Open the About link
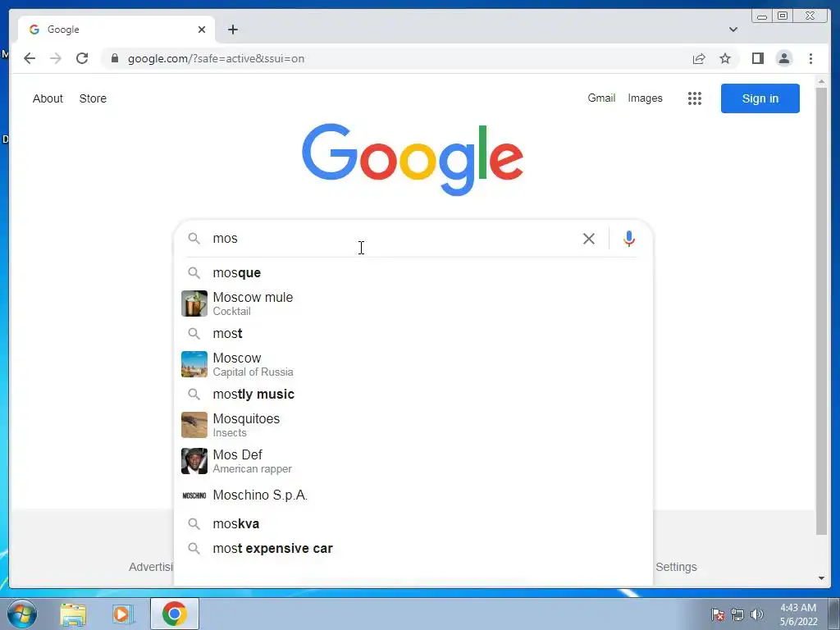840x630 pixels. (48, 98)
